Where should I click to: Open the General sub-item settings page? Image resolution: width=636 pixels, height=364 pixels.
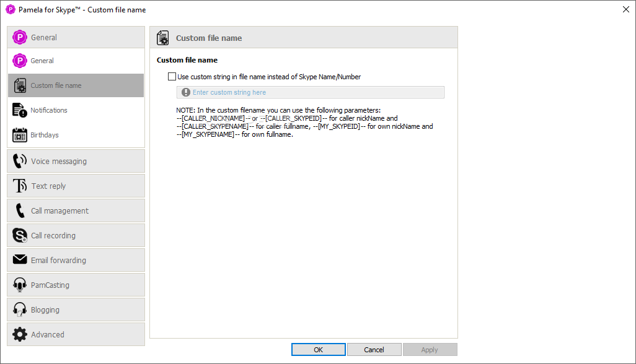click(76, 61)
